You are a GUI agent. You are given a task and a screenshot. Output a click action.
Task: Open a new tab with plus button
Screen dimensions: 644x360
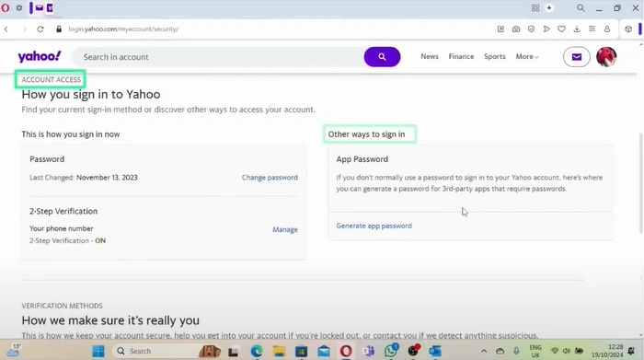549,7
